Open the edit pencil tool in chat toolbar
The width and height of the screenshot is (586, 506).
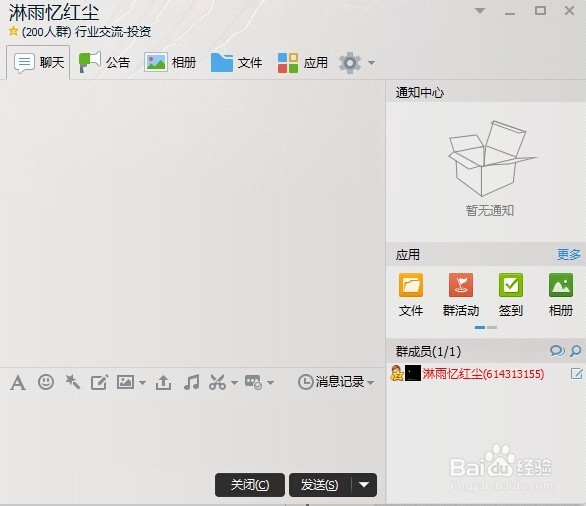[x=99, y=382]
